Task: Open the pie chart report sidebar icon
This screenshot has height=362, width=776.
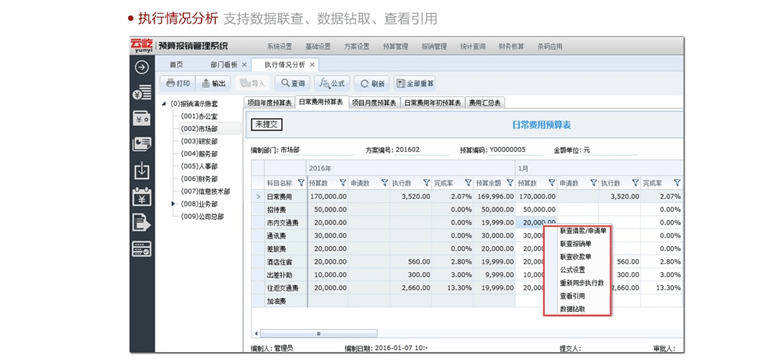Action: coord(142,144)
